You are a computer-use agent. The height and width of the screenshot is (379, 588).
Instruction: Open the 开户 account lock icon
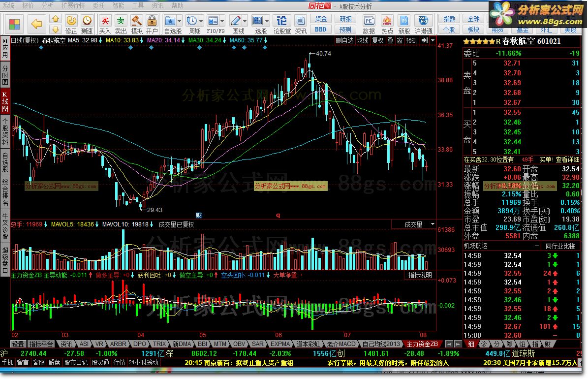(x=152, y=25)
